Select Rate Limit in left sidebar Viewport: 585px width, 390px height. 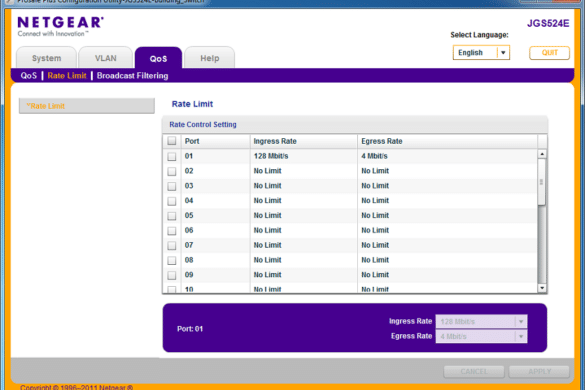87,106
